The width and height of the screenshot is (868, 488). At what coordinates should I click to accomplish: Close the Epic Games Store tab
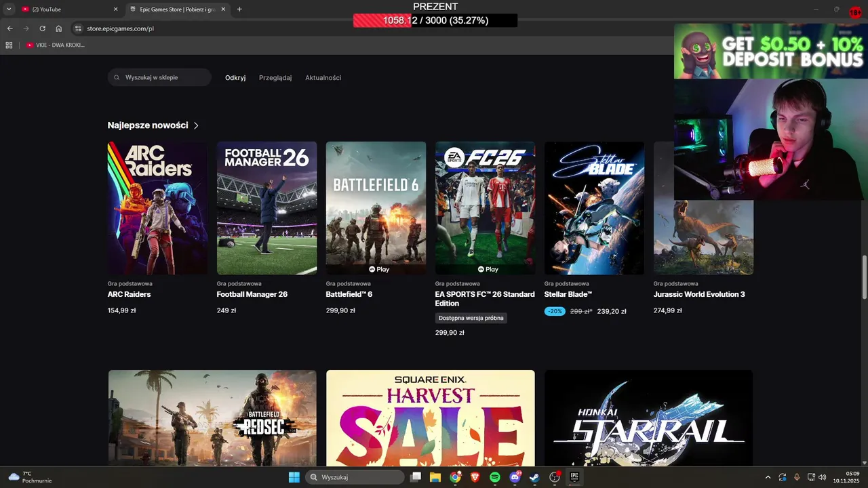pos(224,9)
